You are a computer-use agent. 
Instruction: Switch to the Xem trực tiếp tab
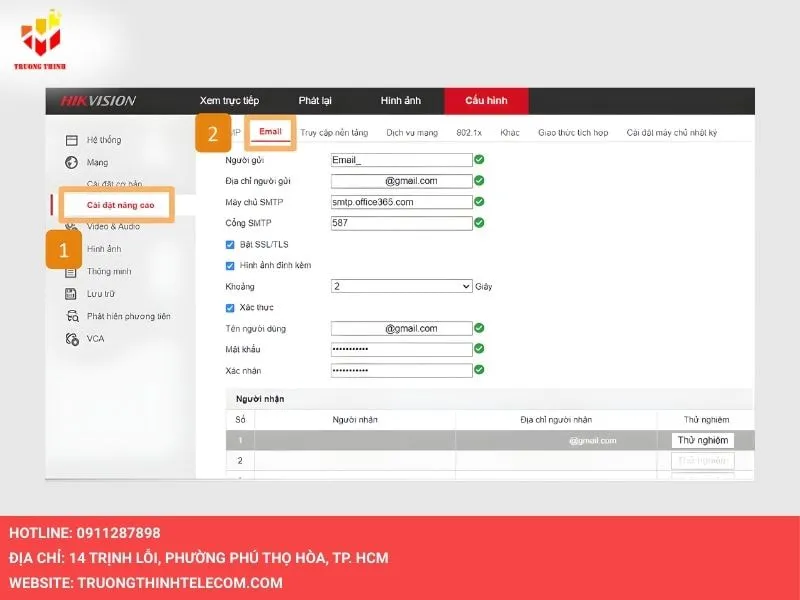point(229,101)
